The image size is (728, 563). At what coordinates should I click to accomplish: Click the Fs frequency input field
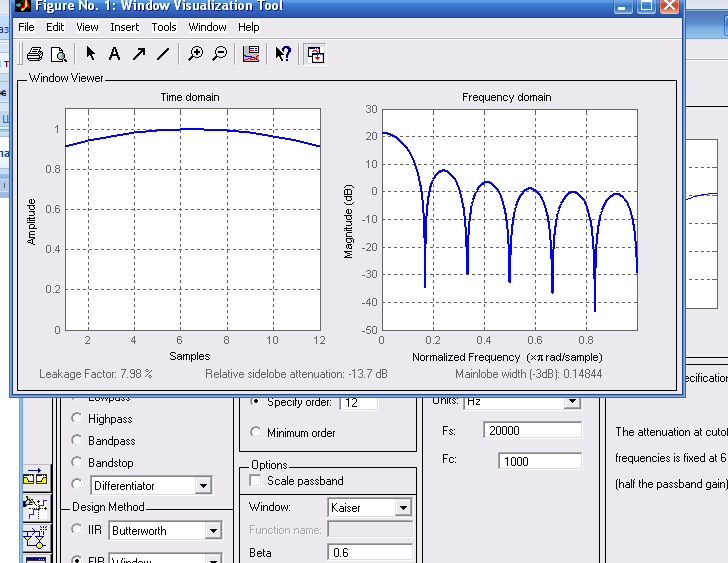pyautogui.click(x=532, y=431)
